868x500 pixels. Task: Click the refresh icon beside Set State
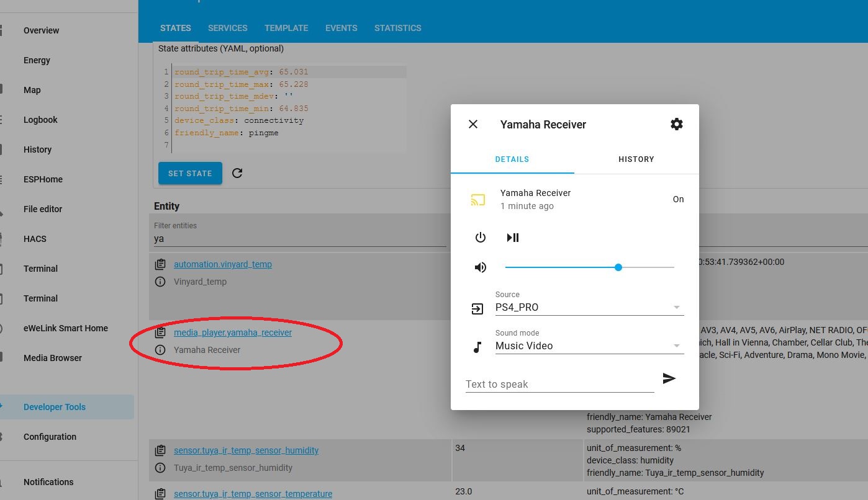click(x=237, y=173)
